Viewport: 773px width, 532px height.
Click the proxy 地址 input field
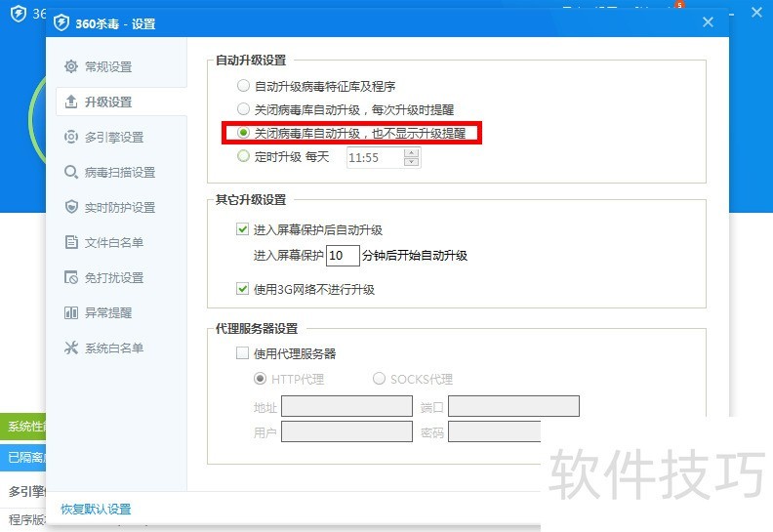tap(346, 406)
